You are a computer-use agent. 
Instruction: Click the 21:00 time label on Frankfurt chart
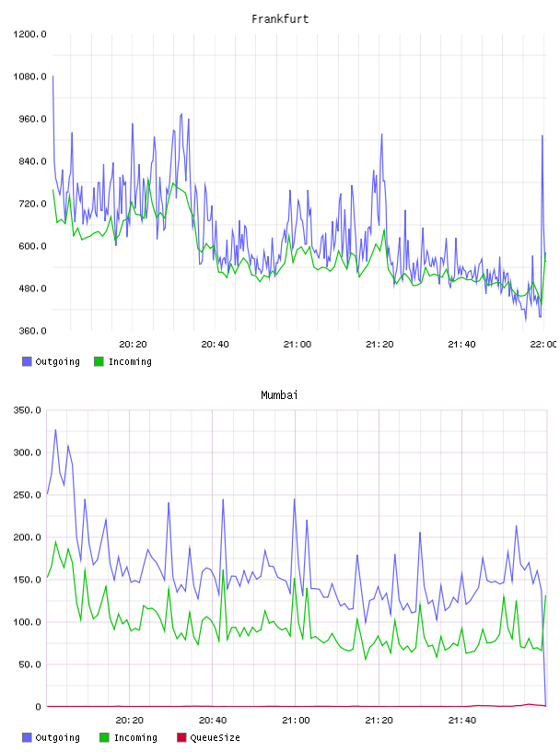click(297, 345)
